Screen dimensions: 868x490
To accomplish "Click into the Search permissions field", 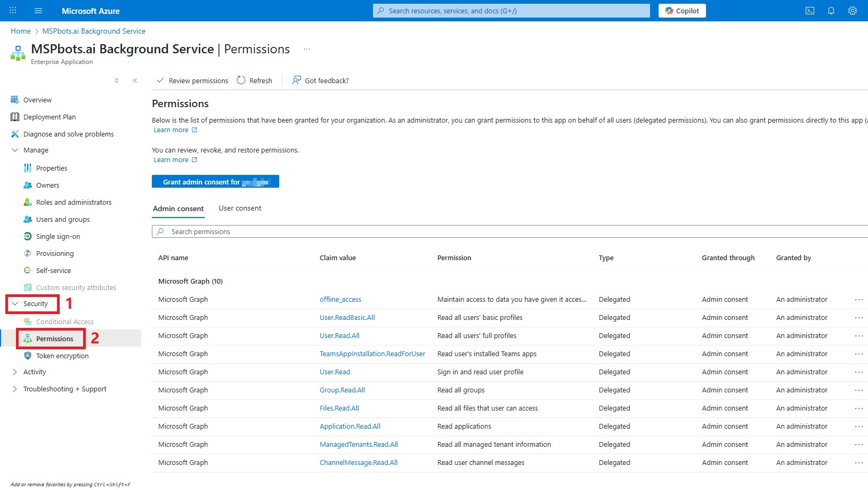I will tap(480, 231).
